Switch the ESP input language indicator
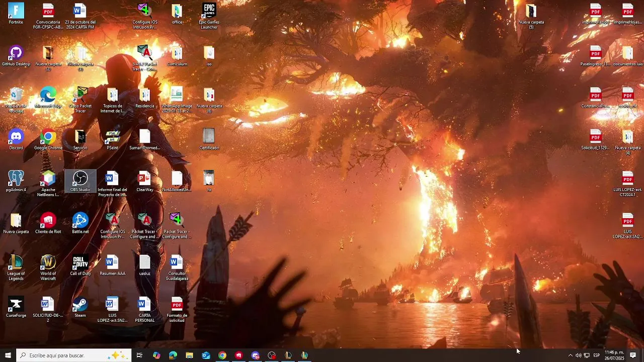 [x=596, y=355]
